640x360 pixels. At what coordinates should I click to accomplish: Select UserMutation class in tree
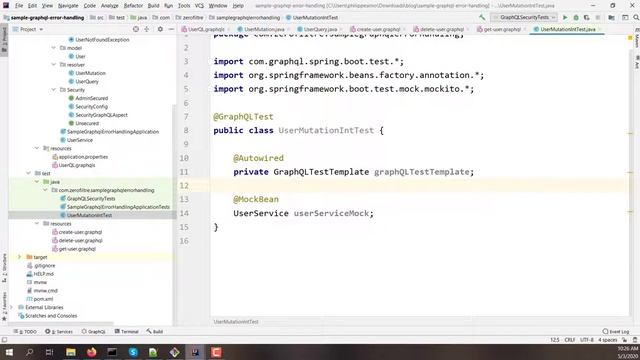[90, 73]
